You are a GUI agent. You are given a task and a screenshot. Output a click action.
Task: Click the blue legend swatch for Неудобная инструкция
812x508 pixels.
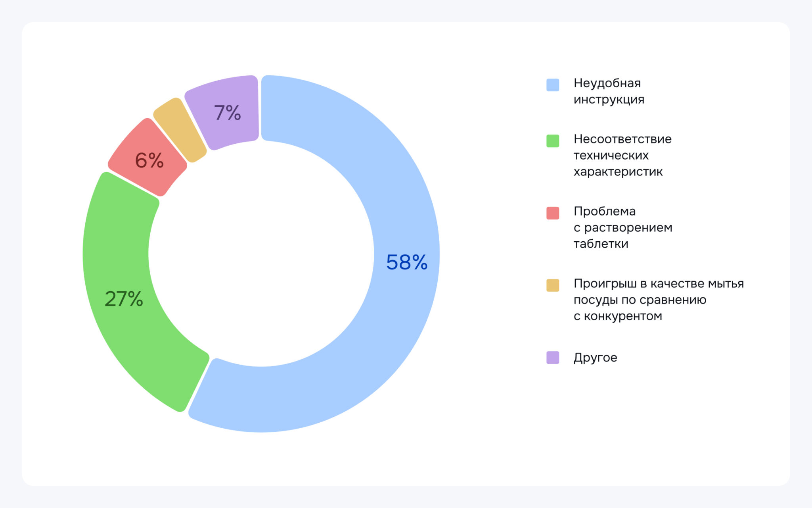553,85
